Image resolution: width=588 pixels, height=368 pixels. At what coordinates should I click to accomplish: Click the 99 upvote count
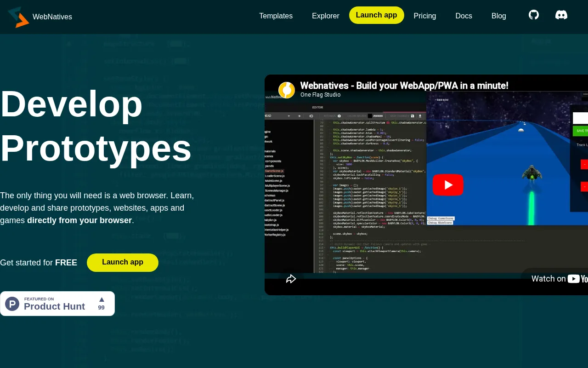[102, 308]
